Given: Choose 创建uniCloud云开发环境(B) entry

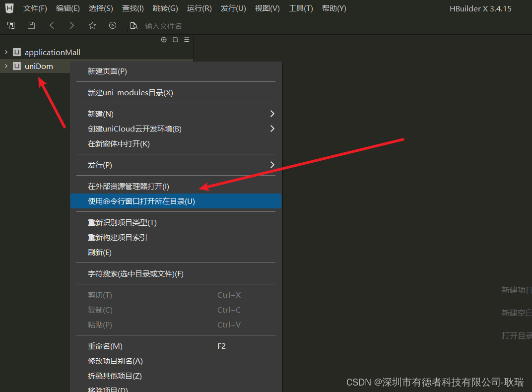Looking at the screenshot, I should tap(176, 129).
